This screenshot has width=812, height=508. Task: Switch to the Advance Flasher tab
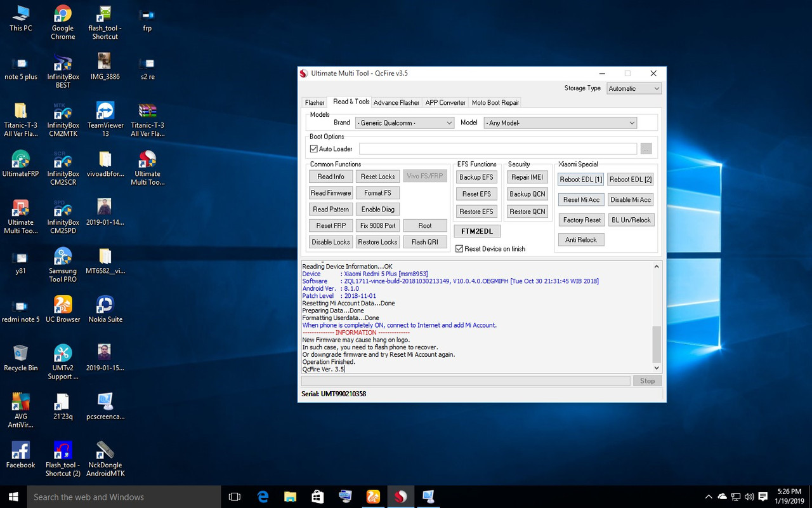pyautogui.click(x=396, y=102)
